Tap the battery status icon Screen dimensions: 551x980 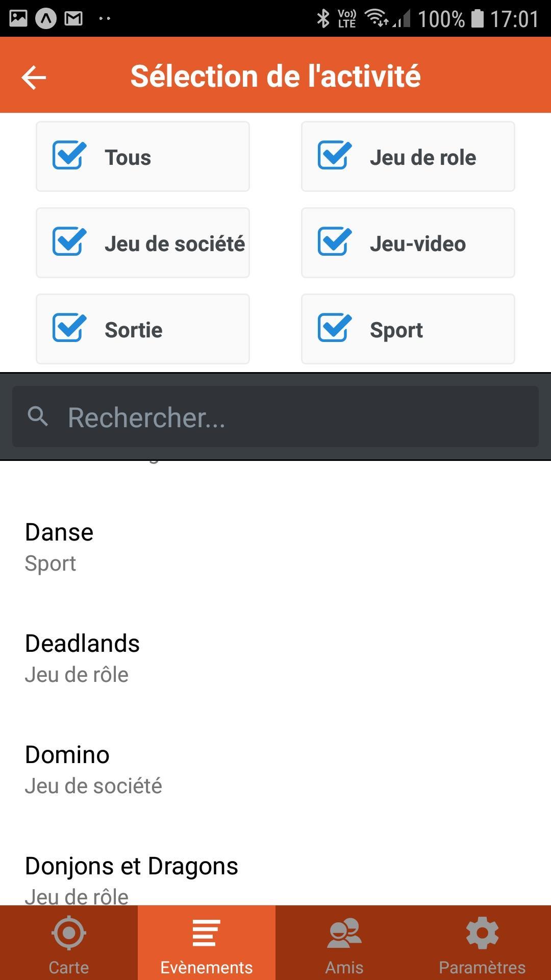[x=477, y=19]
